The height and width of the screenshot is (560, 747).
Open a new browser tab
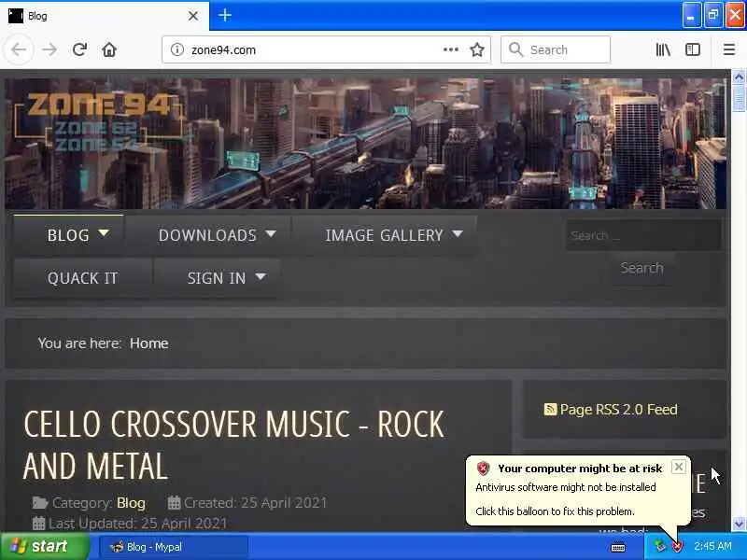coord(225,16)
